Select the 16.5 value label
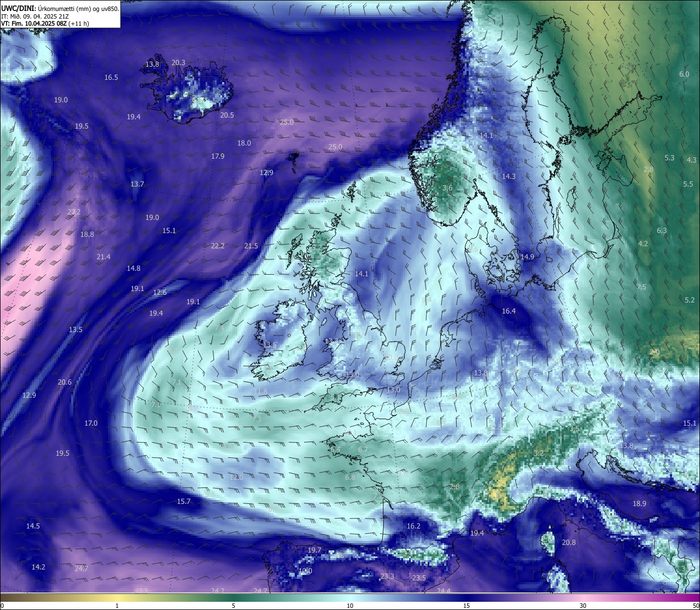This screenshot has width=700, height=610. pos(111,78)
